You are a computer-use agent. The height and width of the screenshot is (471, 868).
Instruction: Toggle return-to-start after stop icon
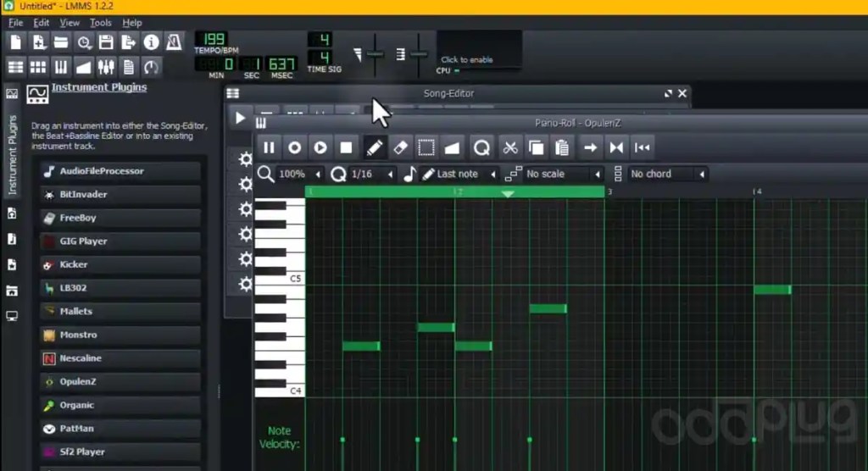(643, 147)
